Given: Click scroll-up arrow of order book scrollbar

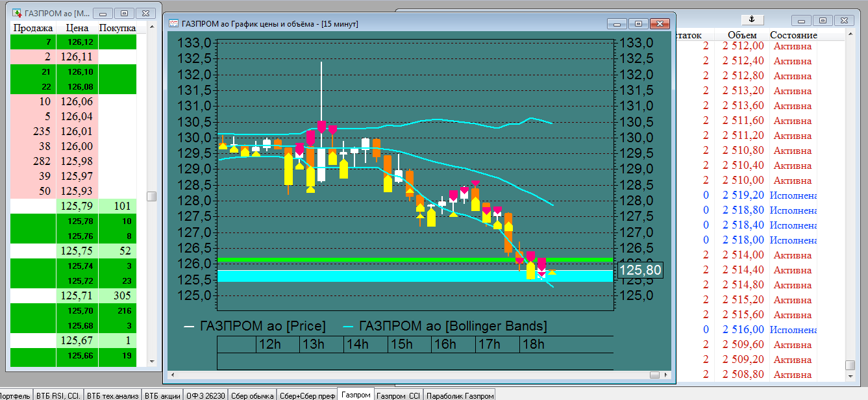Looking at the screenshot, I should 152,27.
